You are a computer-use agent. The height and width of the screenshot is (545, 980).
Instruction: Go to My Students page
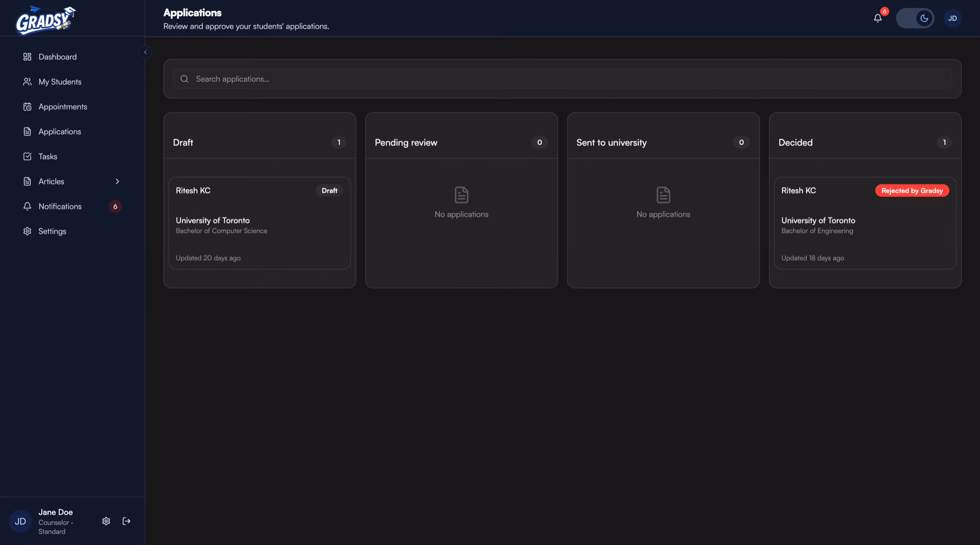[x=73, y=82]
